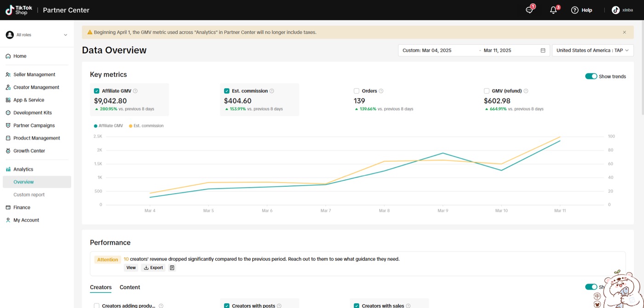Click the Affiliate GMV teal legend dot
644x308 pixels.
coord(95,126)
